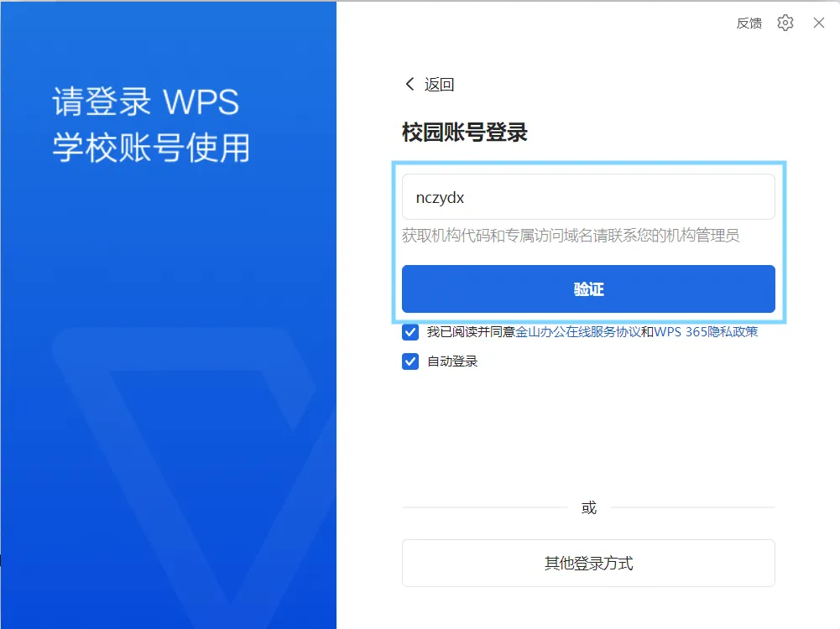Image resolution: width=840 pixels, height=629 pixels.
Task: Uncheck the service agreement consent checkbox
Action: click(x=410, y=332)
